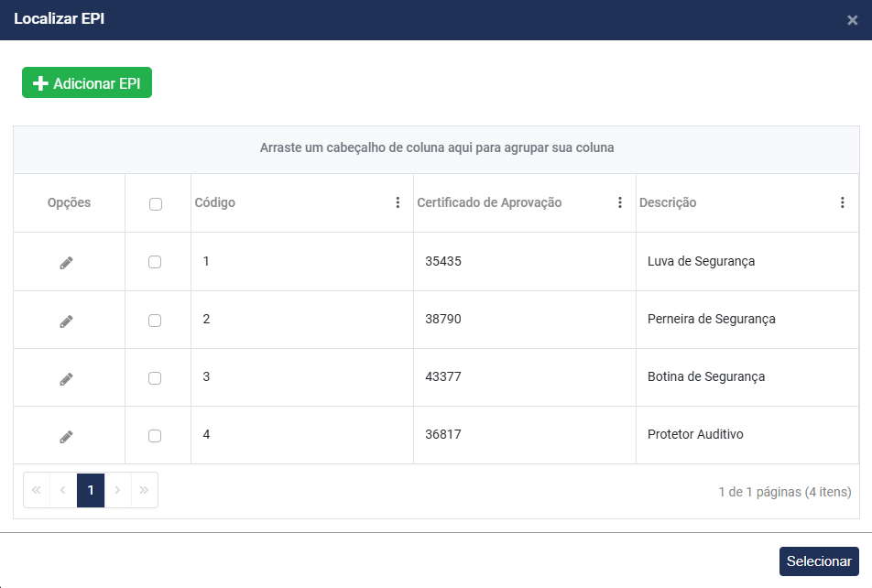The image size is (872, 588).
Task: Sort by the Código column header
Action: click(215, 202)
